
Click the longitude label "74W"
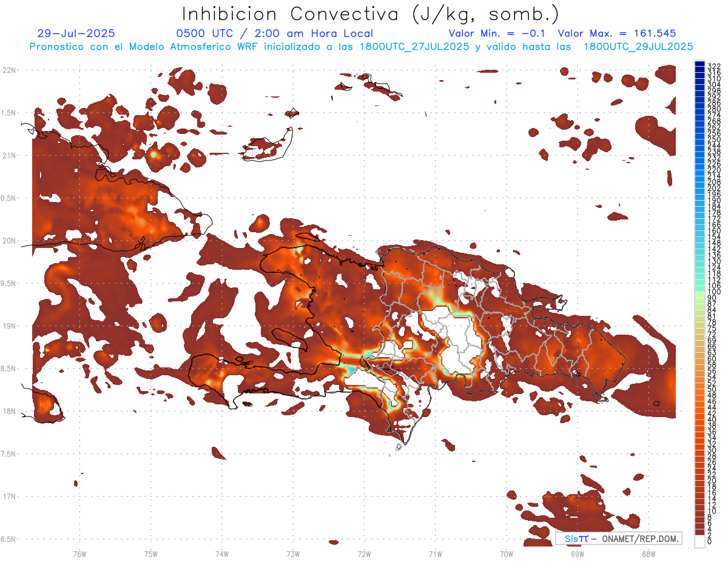pyautogui.click(x=222, y=554)
